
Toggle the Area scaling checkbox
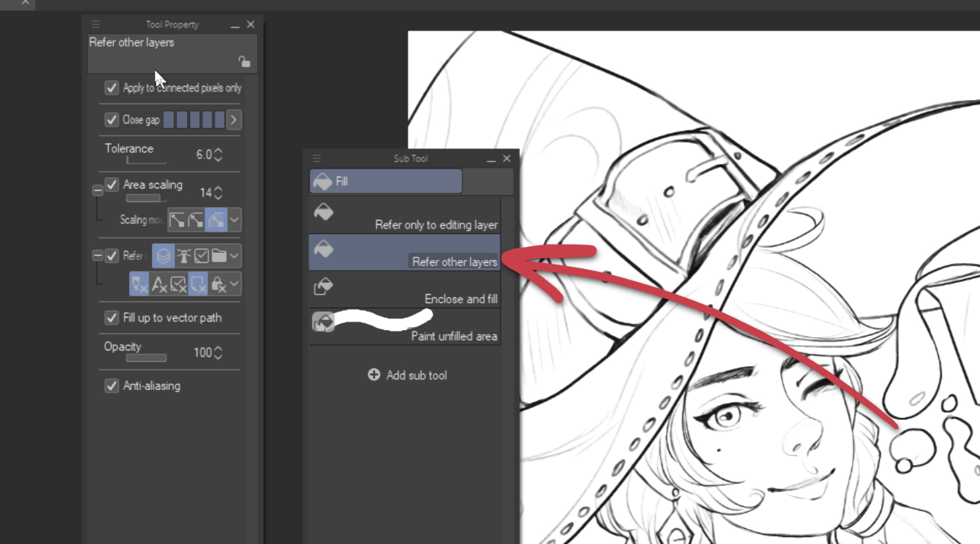111,184
